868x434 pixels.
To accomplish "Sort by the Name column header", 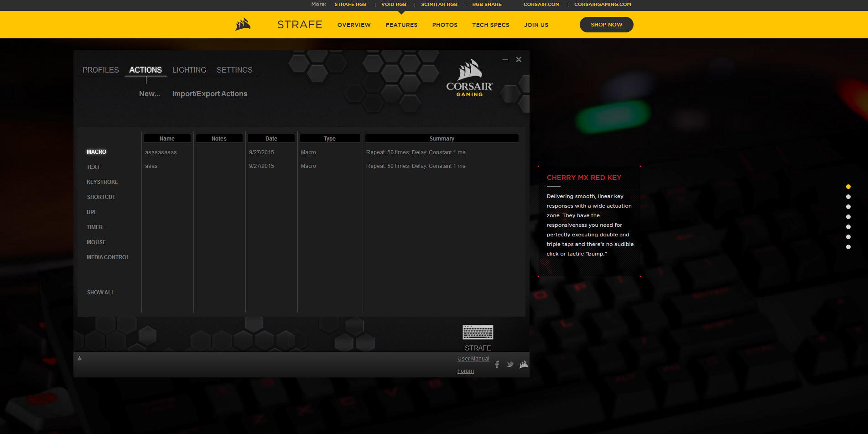I will point(167,139).
